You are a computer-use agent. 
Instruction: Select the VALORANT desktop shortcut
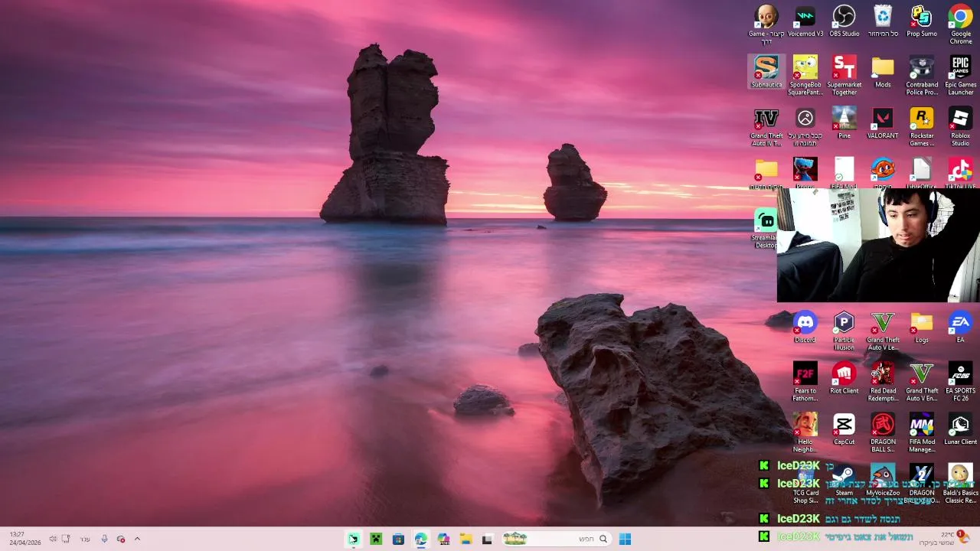coord(883,123)
